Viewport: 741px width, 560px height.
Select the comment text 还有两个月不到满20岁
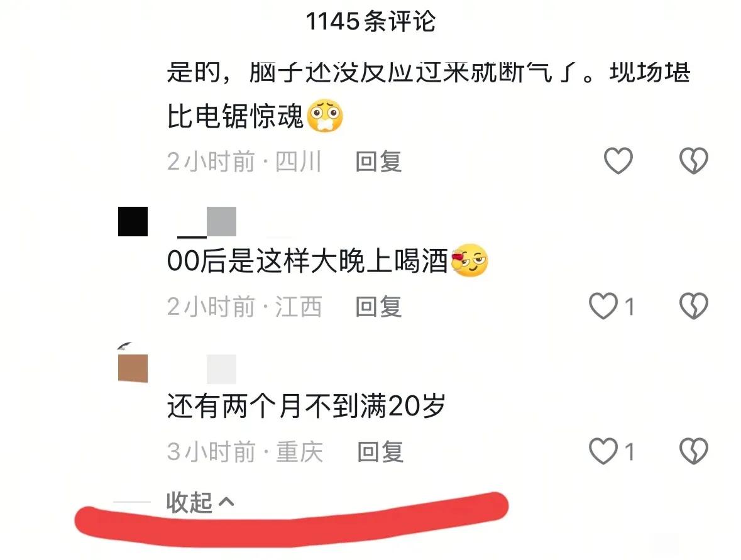[x=306, y=406]
